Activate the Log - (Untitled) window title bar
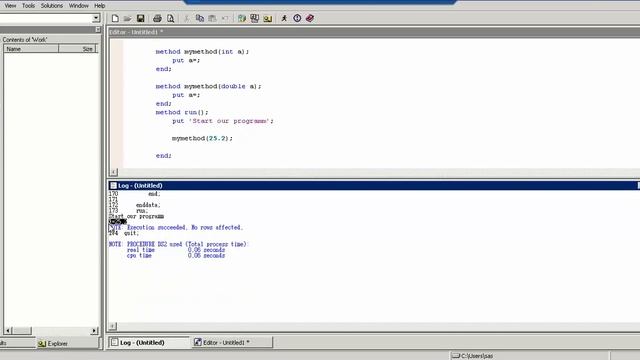 [x=373, y=185]
